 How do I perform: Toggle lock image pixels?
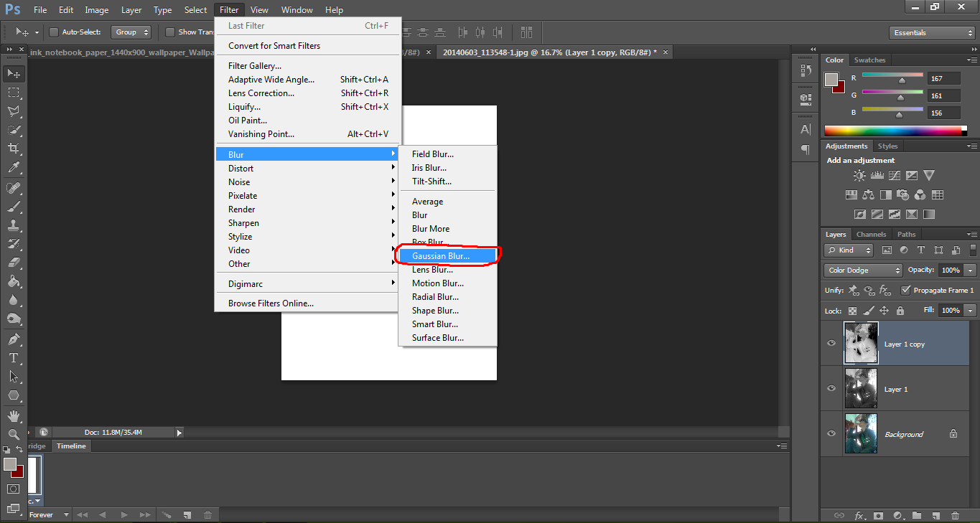tap(868, 311)
